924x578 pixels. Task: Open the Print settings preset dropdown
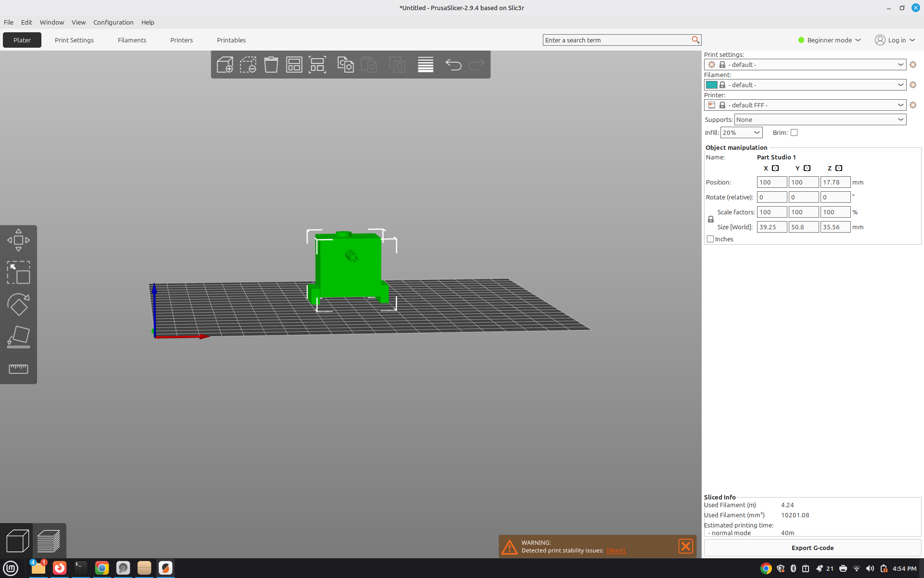point(805,65)
